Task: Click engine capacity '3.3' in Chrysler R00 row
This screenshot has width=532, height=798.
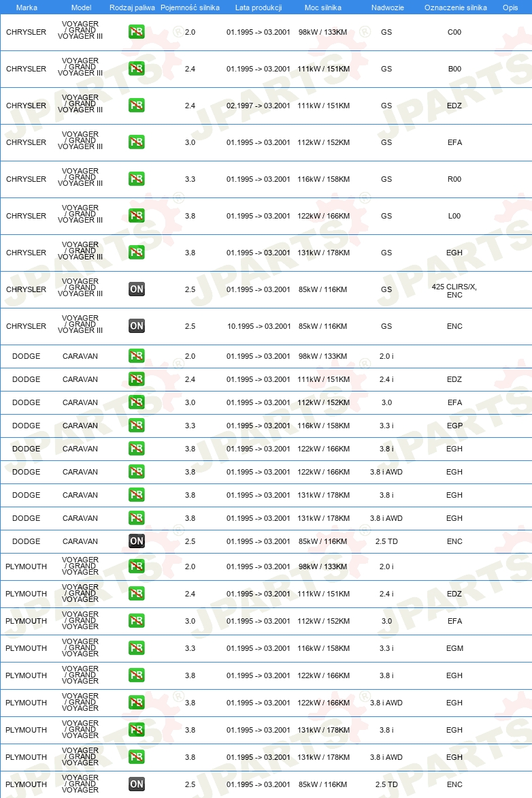Action: click(x=190, y=179)
